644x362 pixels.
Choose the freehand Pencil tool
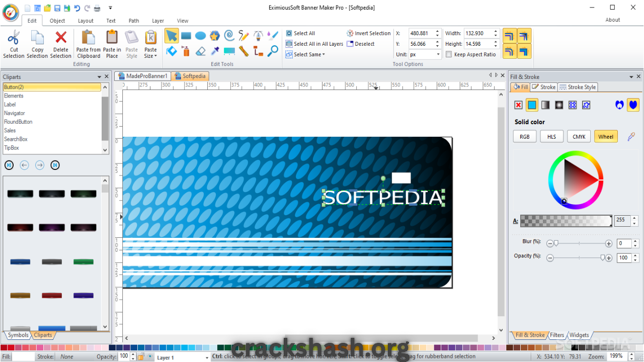[x=244, y=36]
